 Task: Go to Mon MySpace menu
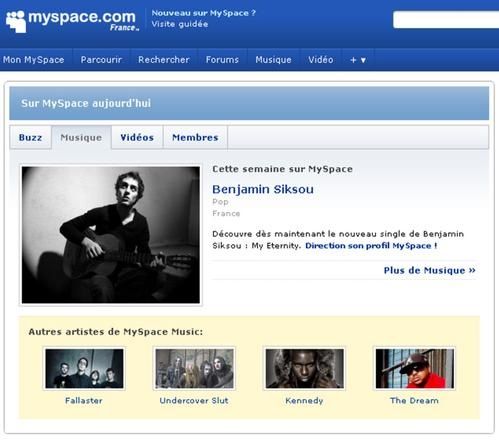coord(33,60)
